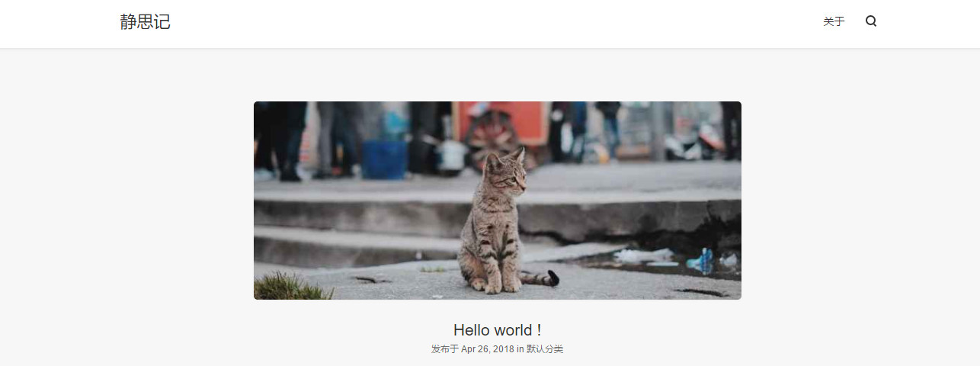The width and height of the screenshot is (980, 366).
Task: Click the Apr 26, 2018 post date
Action: 488,349
